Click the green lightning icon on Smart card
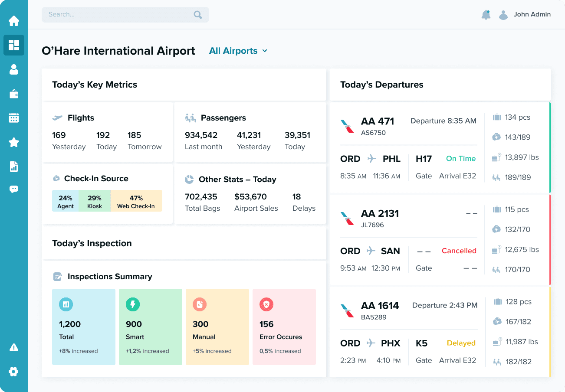Viewport: 565px width, 392px height. (x=132, y=304)
